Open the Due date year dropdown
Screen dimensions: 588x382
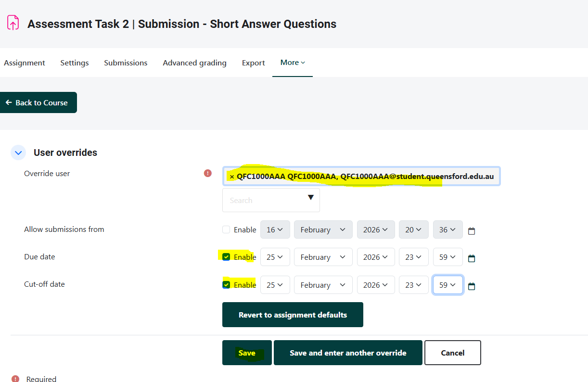tap(376, 257)
